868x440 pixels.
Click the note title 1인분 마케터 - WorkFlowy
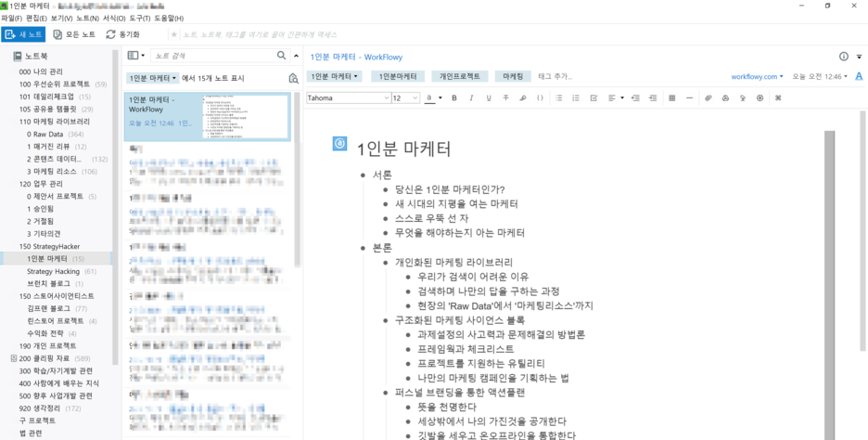click(356, 57)
